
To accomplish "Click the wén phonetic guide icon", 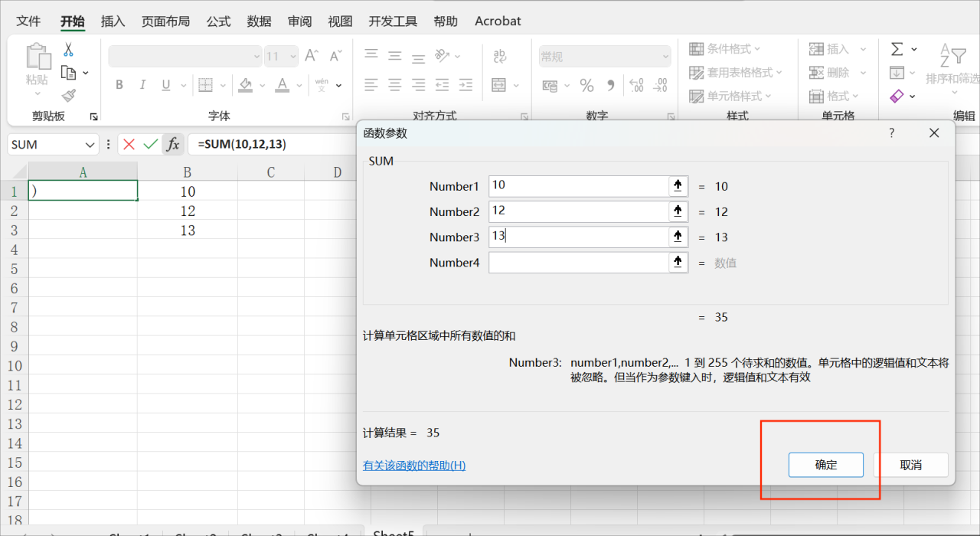I will click(x=322, y=85).
